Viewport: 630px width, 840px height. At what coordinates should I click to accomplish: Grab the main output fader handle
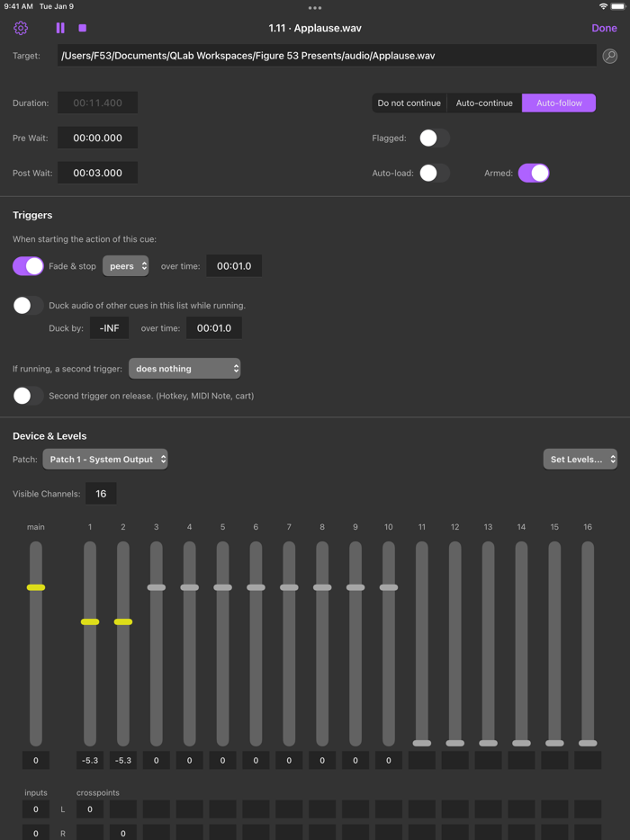pos(35,587)
